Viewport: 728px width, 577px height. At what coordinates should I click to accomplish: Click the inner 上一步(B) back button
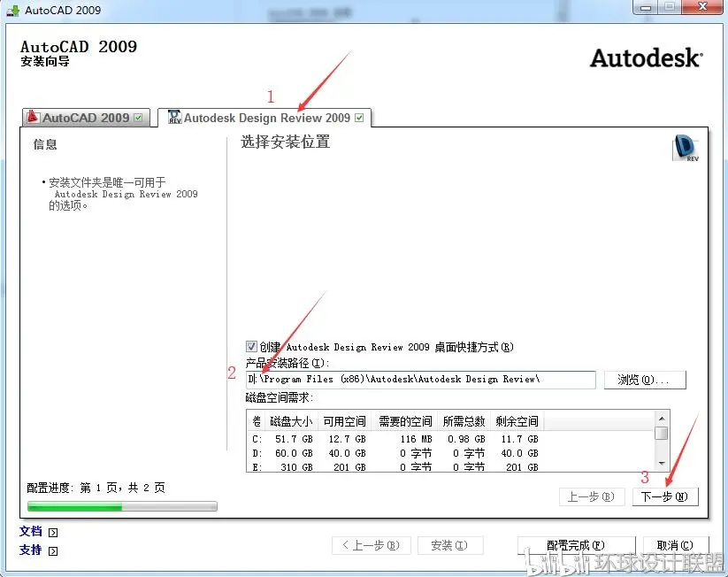(592, 496)
